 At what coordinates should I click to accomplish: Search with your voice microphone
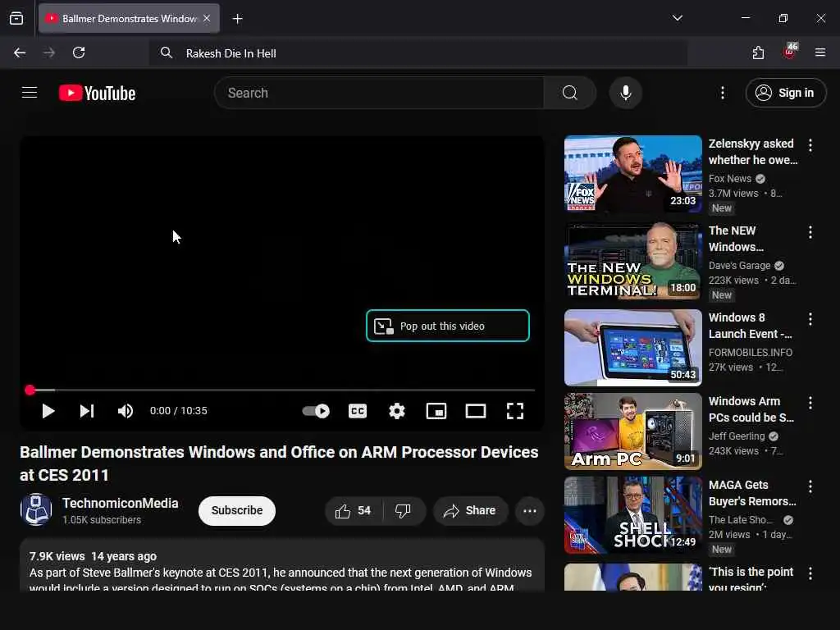[626, 93]
